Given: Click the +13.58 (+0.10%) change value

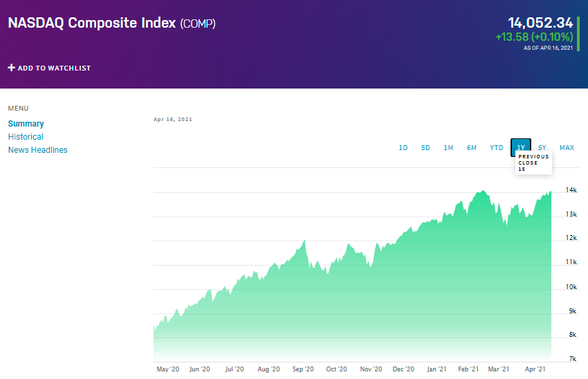Looking at the screenshot, I should (x=534, y=37).
